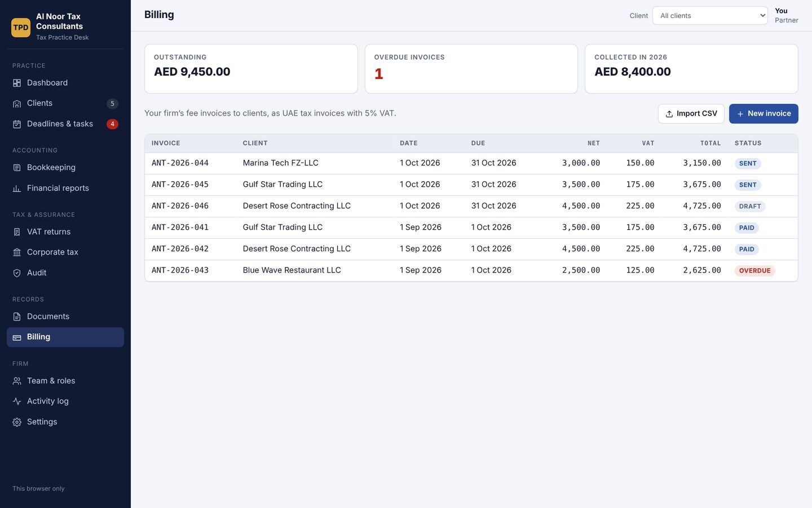Select the Billing menu item

[65, 337]
